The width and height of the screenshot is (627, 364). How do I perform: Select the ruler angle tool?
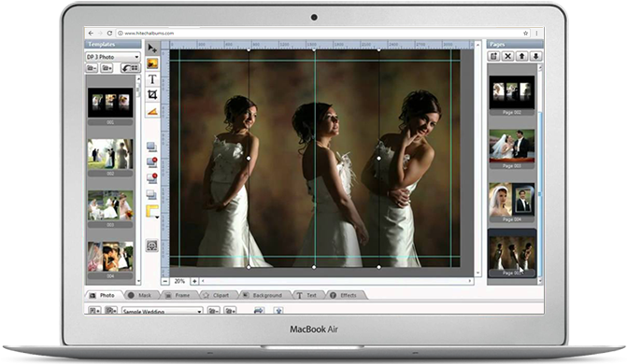152,111
